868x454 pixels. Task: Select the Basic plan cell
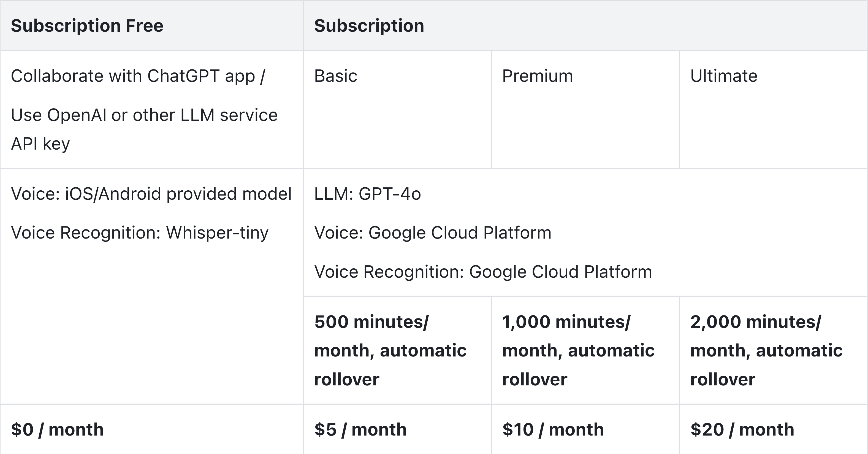click(397, 110)
